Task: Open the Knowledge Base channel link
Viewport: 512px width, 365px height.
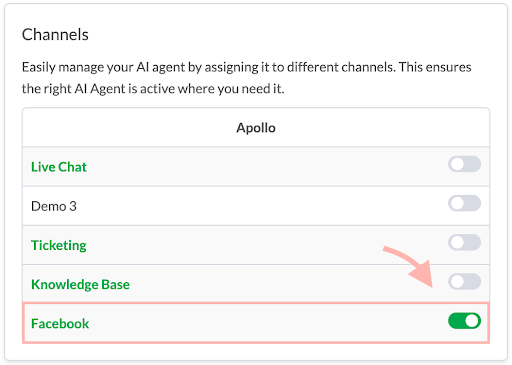Action: tap(80, 284)
